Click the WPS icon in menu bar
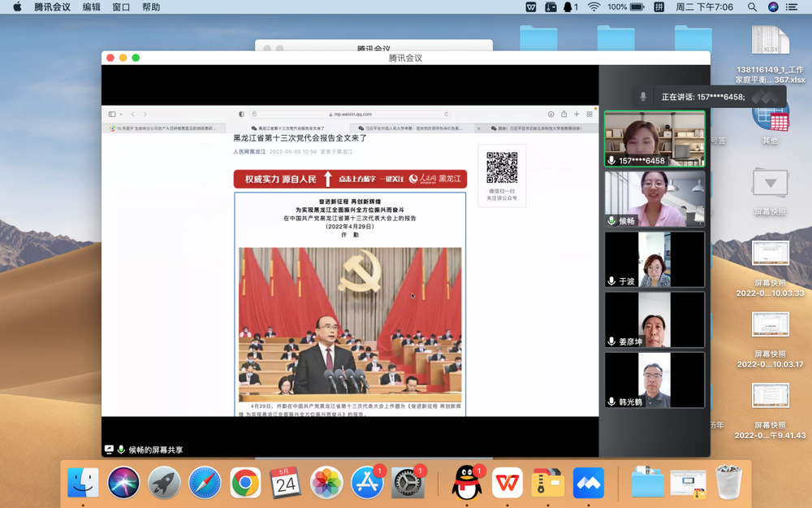812x508 pixels. tap(531, 7)
